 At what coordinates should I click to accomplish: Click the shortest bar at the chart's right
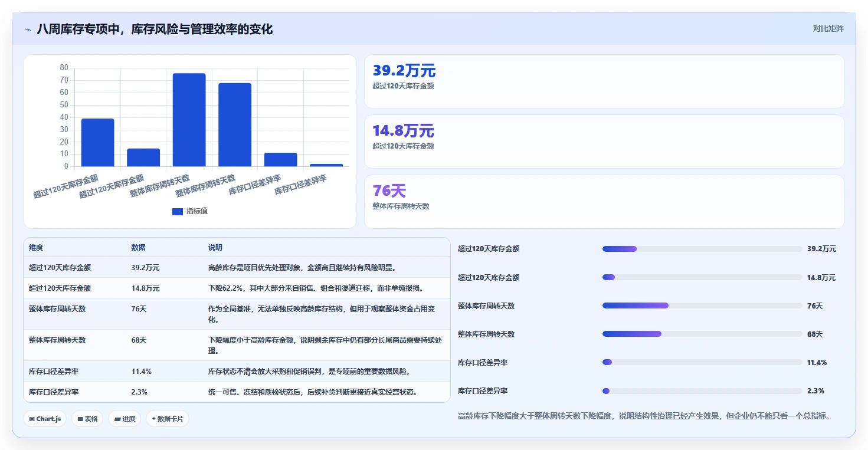(326, 165)
